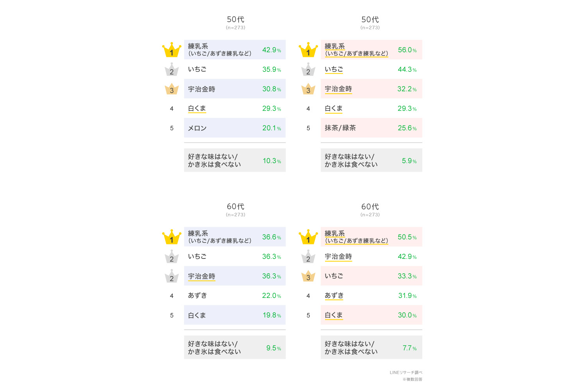This screenshot has height=392, width=586.
Task: Select the 抹茶/緑茶 25.6% row
Action: click(372, 128)
